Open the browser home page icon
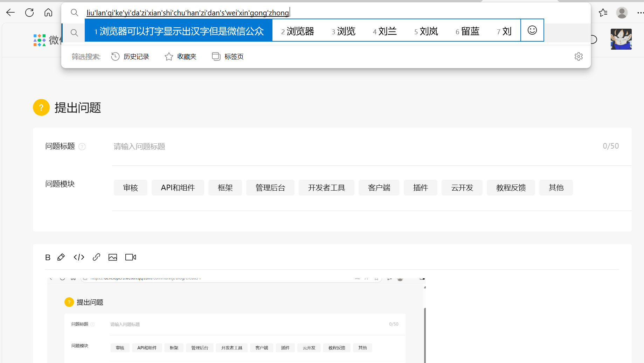The height and width of the screenshot is (363, 644). (48, 13)
